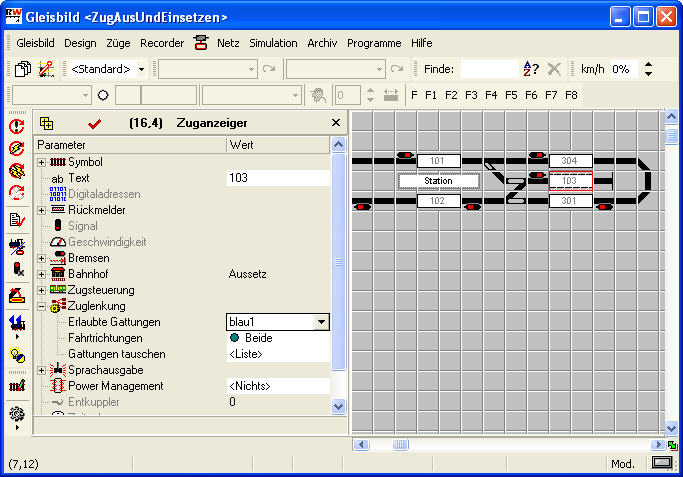Toggle function F8
The height and width of the screenshot is (477, 683).
coord(571,95)
